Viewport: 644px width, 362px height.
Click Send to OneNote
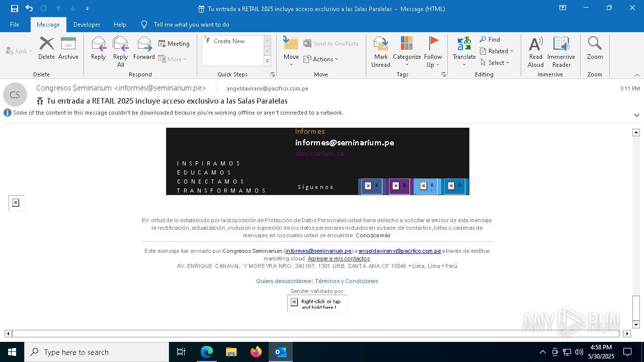coord(331,44)
